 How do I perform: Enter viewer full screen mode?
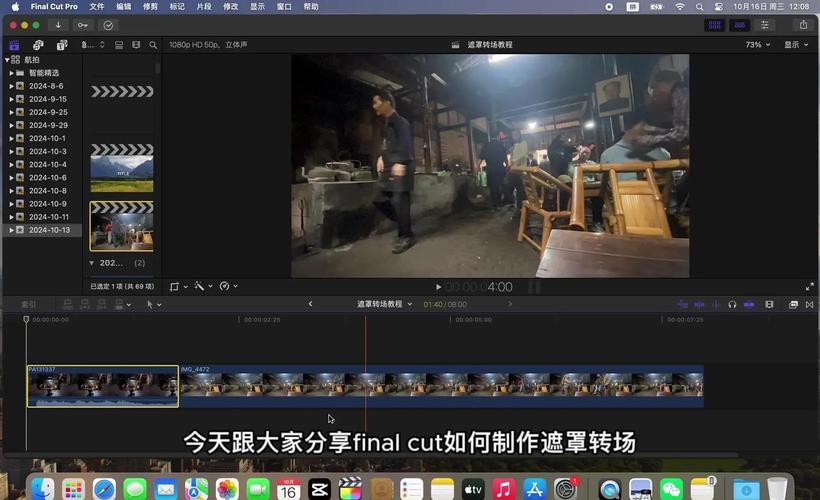(810, 287)
